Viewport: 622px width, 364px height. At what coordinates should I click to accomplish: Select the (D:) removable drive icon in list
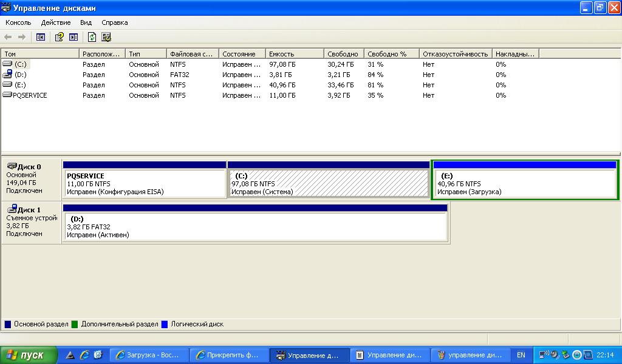click(7, 74)
